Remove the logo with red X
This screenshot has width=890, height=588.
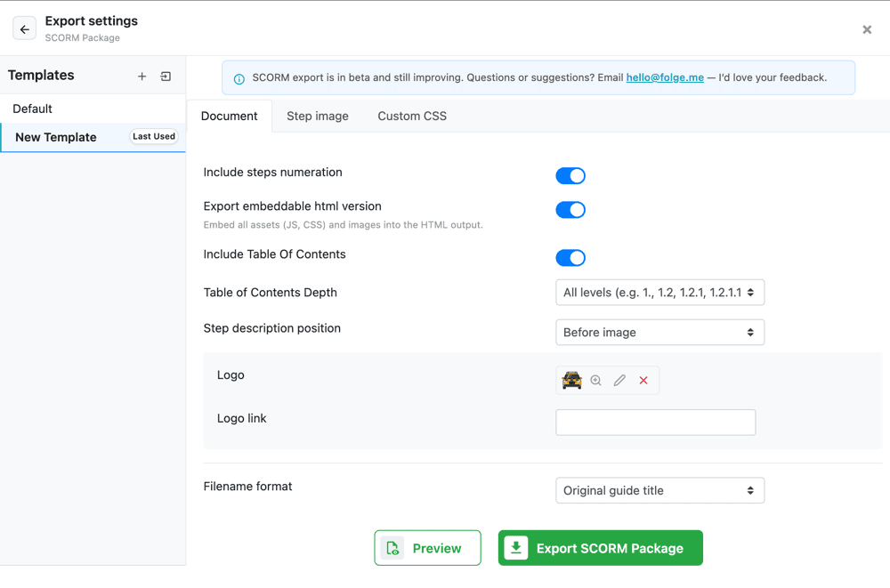pyautogui.click(x=643, y=380)
